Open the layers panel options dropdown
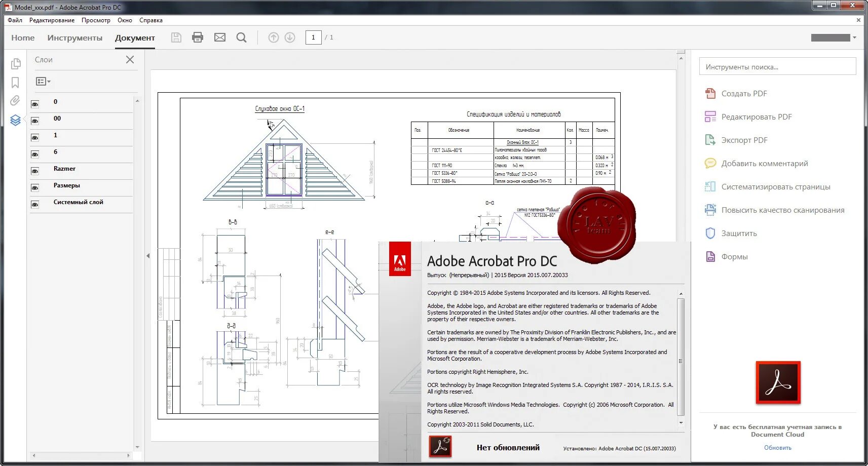This screenshot has width=868, height=466. click(x=43, y=81)
